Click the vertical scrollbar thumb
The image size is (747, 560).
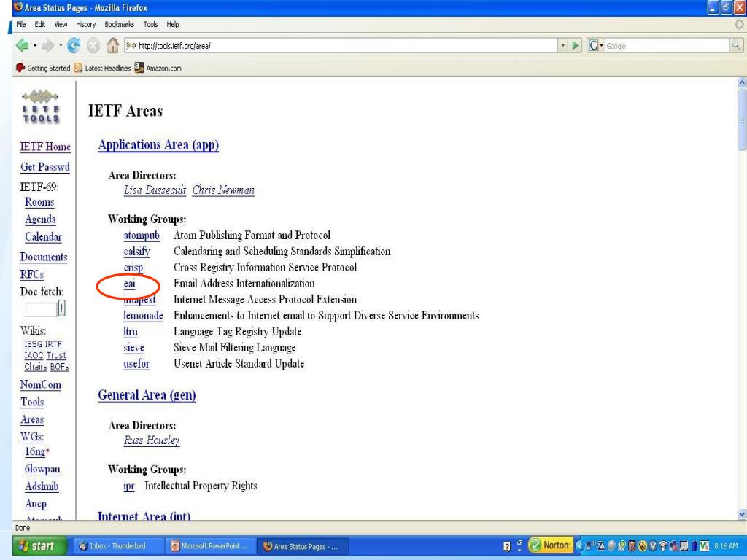click(742, 120)
